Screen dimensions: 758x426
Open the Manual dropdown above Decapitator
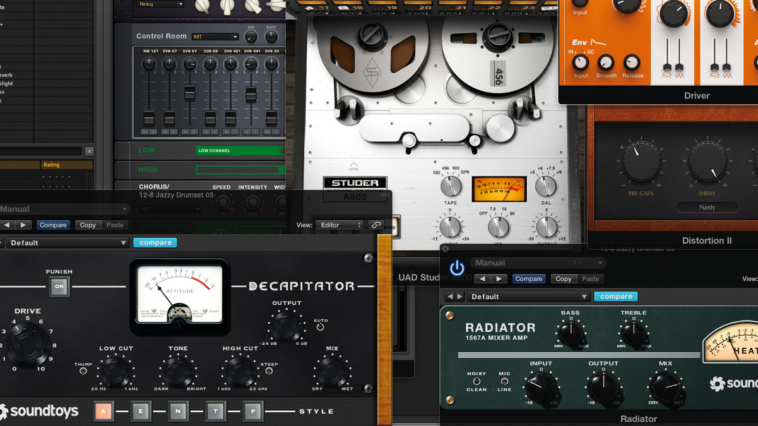click(x=65, y=209)
